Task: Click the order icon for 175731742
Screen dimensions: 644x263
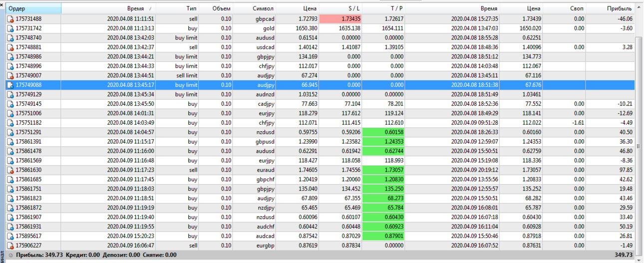Action: [x=10, y=28]
